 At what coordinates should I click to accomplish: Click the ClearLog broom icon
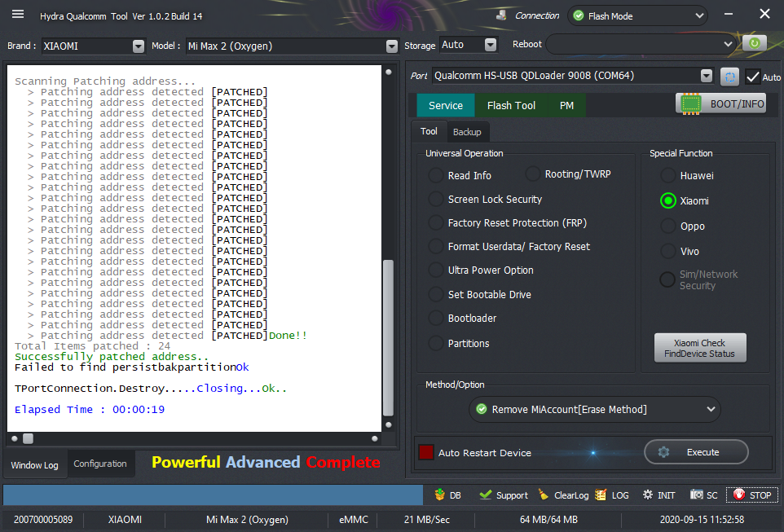543,495
